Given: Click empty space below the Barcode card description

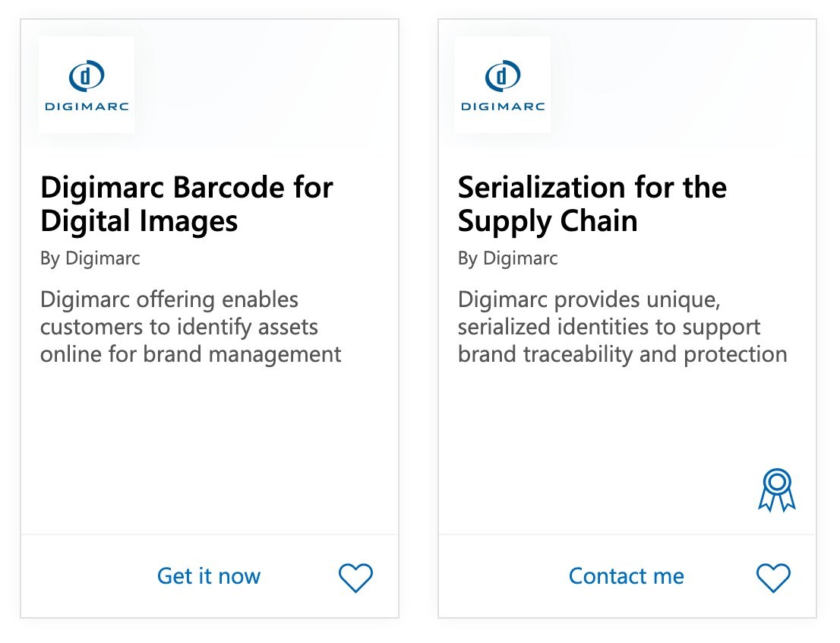Looking at the screenshot, I should [209, 448].
